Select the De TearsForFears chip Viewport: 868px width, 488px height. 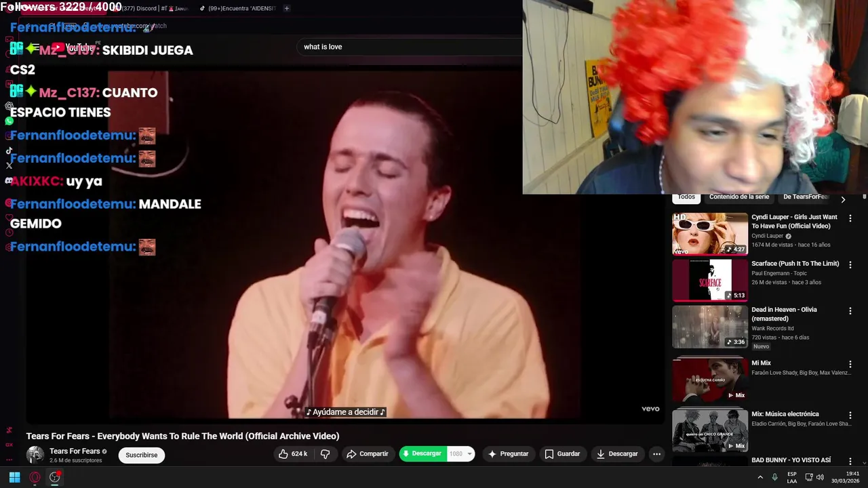pos(806,197)
